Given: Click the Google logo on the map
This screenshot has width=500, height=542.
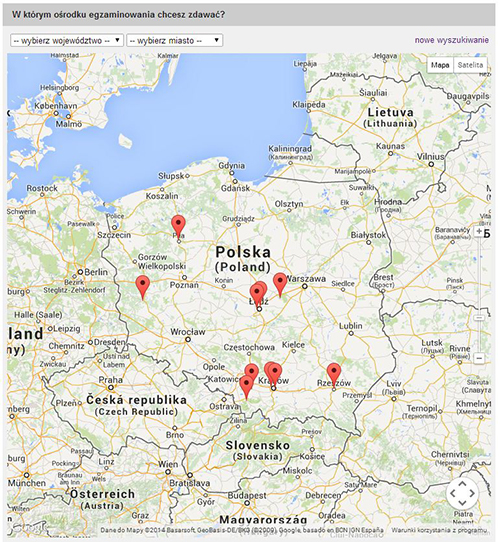Looking at the screenshot, I should [29, 527].
